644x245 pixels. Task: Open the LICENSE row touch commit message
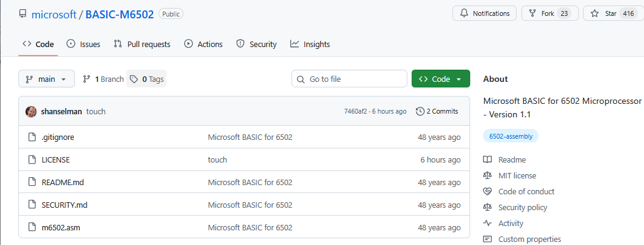pyautogui.click(x=217, y=159)
